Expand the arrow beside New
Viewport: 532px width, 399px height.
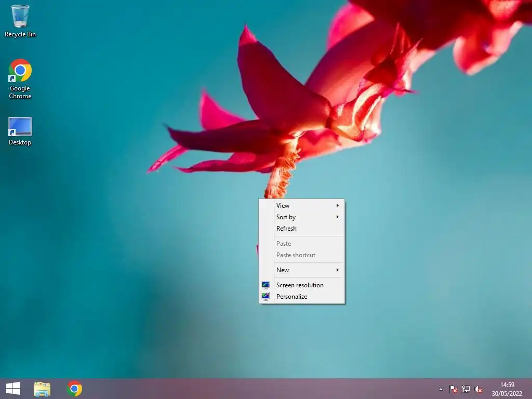pyautogui.click(x=337, y=270)
